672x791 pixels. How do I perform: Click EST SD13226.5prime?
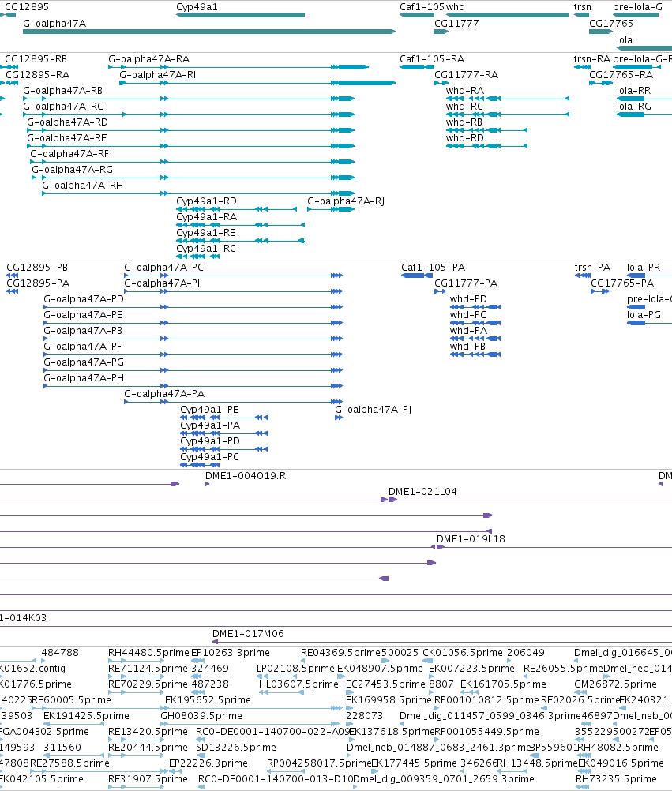235,748
